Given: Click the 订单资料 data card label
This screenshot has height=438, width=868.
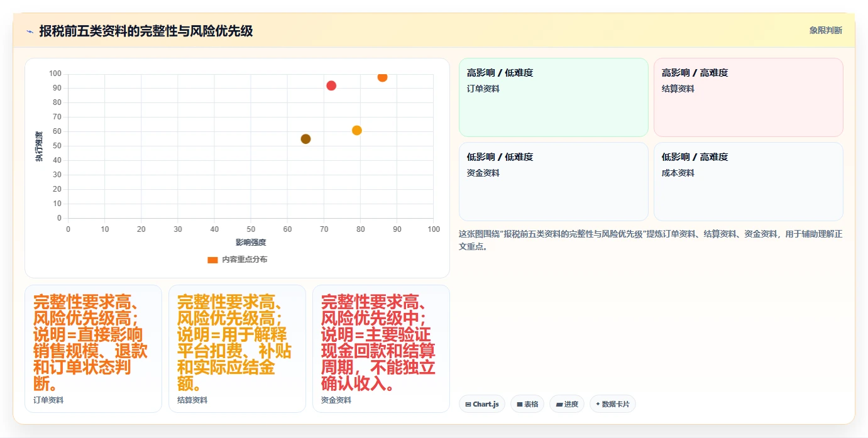Looking at the screenshot, I should 48,400.
